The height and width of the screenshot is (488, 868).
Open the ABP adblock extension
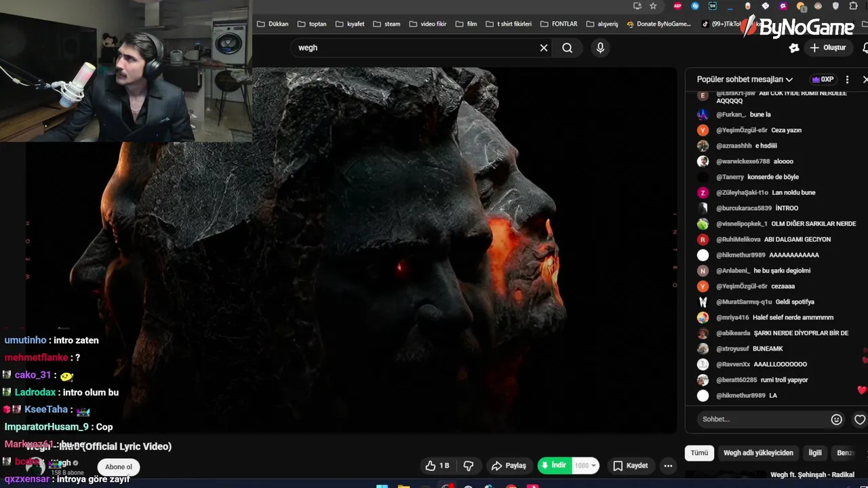pos(677,6)
